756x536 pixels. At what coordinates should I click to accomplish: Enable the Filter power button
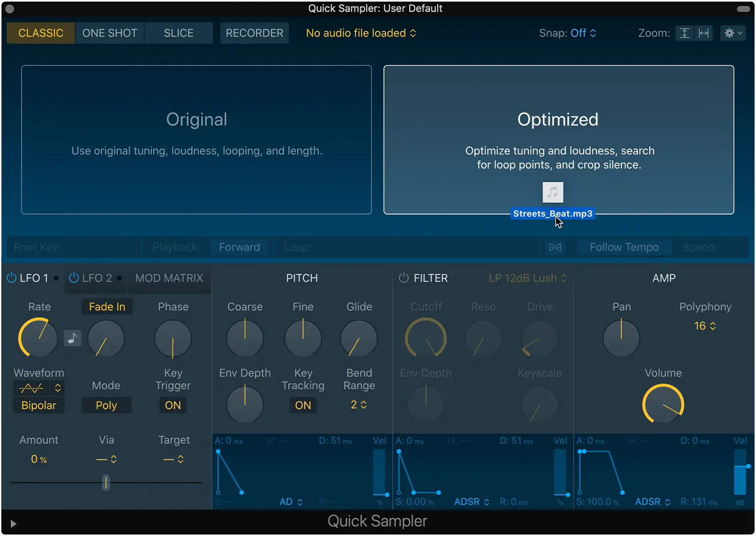pos(403,278)
